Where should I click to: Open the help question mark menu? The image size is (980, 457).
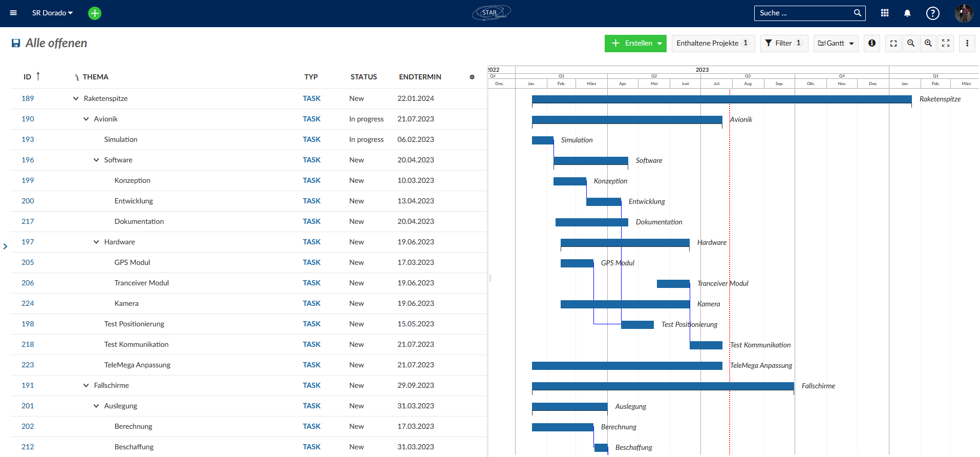click(x=932, y=13)
